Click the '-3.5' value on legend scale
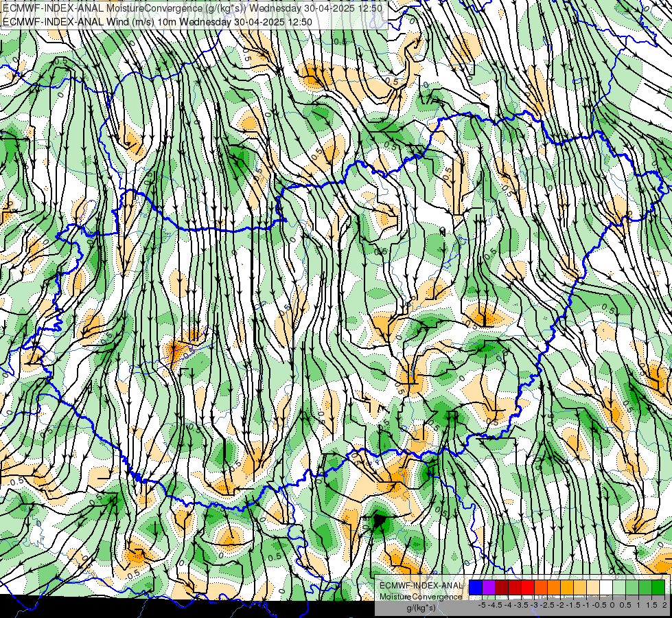This screenshot has height=618, width=672. [x=521, y=605]
